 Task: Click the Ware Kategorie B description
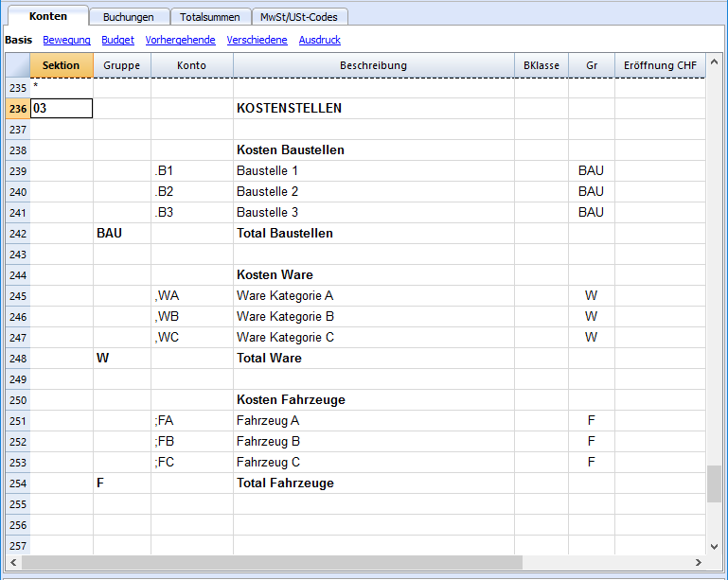coord(374,316)
